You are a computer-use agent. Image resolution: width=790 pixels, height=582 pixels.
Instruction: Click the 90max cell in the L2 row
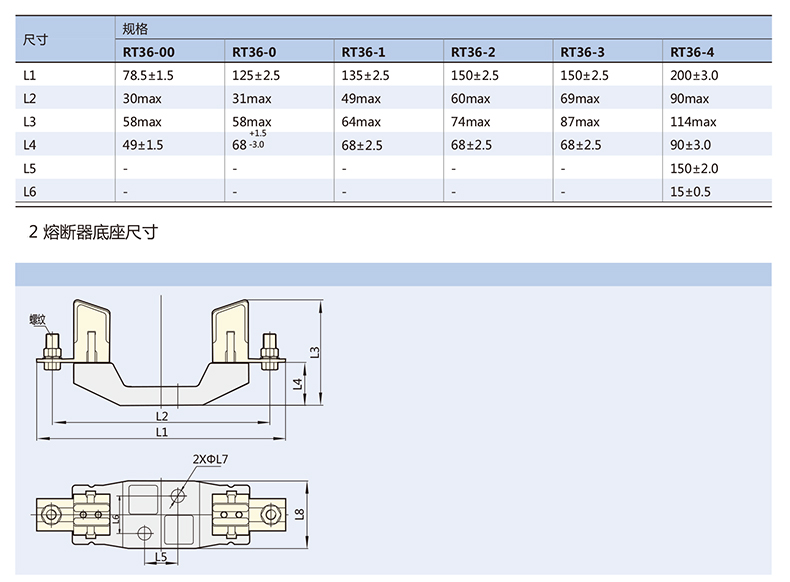(x=689, y=98)
